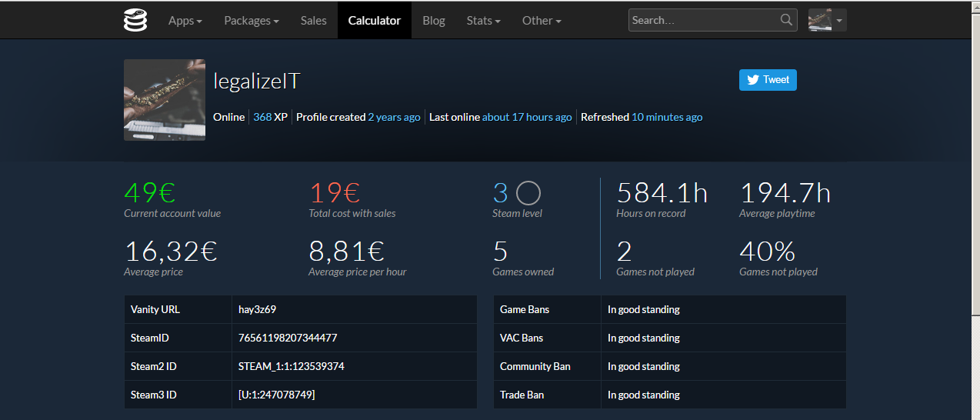Click the 16,32€ average price value

pos(171,251)
